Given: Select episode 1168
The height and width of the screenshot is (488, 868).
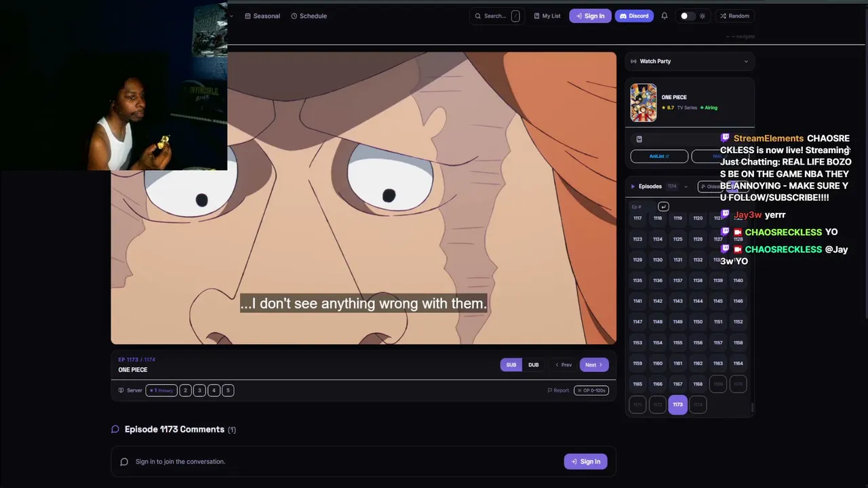Looking at the screenshot, I should tap(698, 384).
